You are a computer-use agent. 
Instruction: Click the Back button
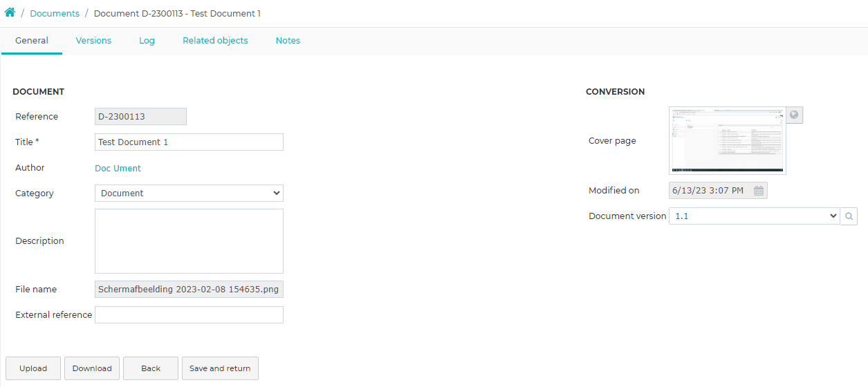[x=151, y=368]
